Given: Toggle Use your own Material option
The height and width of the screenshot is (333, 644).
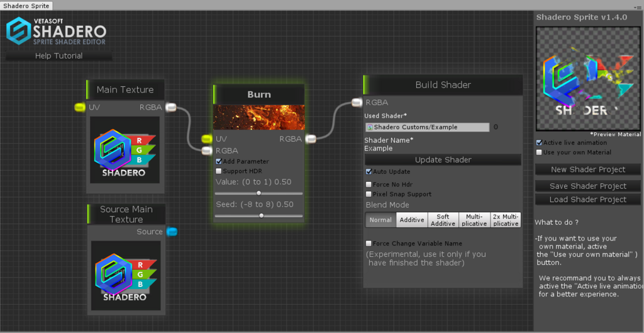Looking at the screenshot, I should coord(539,152).
